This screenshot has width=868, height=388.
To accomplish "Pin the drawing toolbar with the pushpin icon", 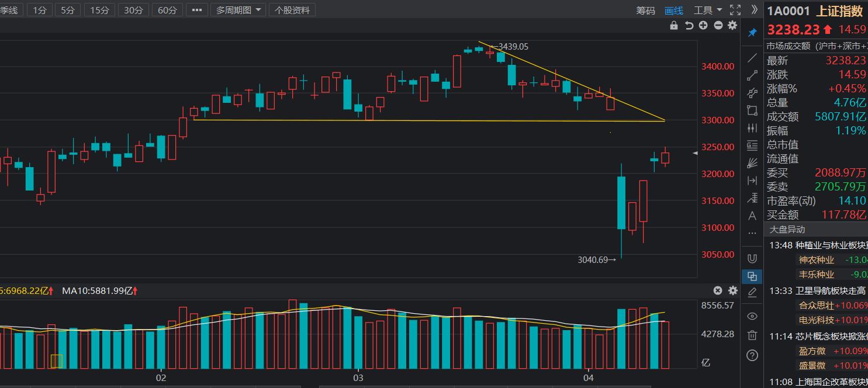I will (x=752, y=33).
